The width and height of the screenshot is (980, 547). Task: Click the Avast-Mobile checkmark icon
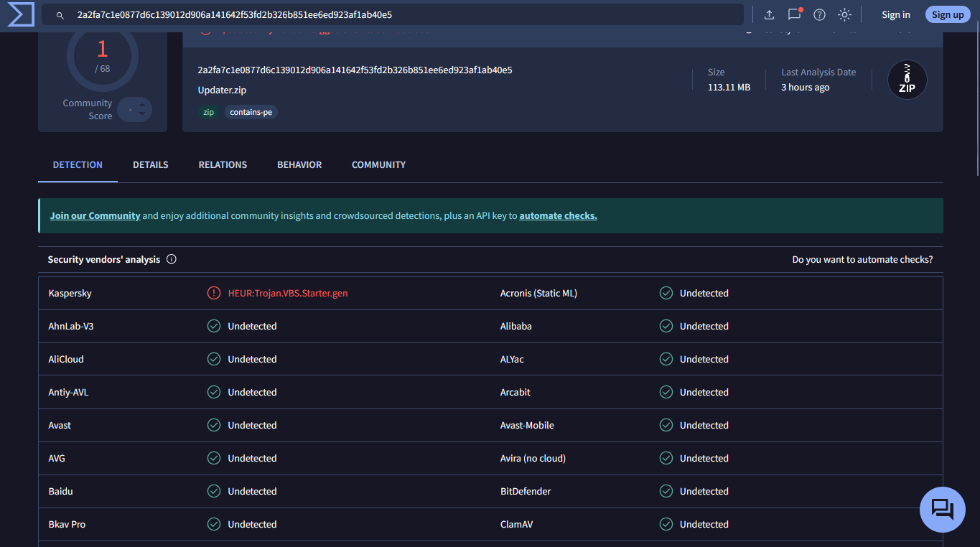click(x=666, y=425)
